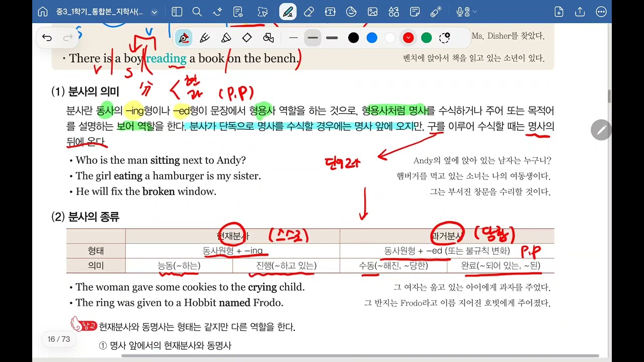Screen dimensions: 644x362
Task: Open page indicator 16 / 73
Action: [x=59, y=339]
